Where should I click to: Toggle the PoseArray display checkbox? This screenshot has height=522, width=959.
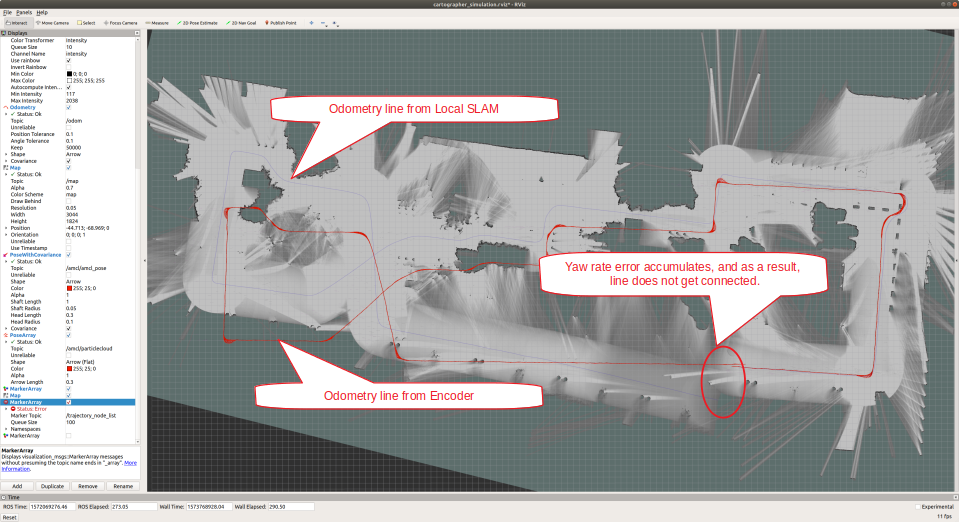68,335
